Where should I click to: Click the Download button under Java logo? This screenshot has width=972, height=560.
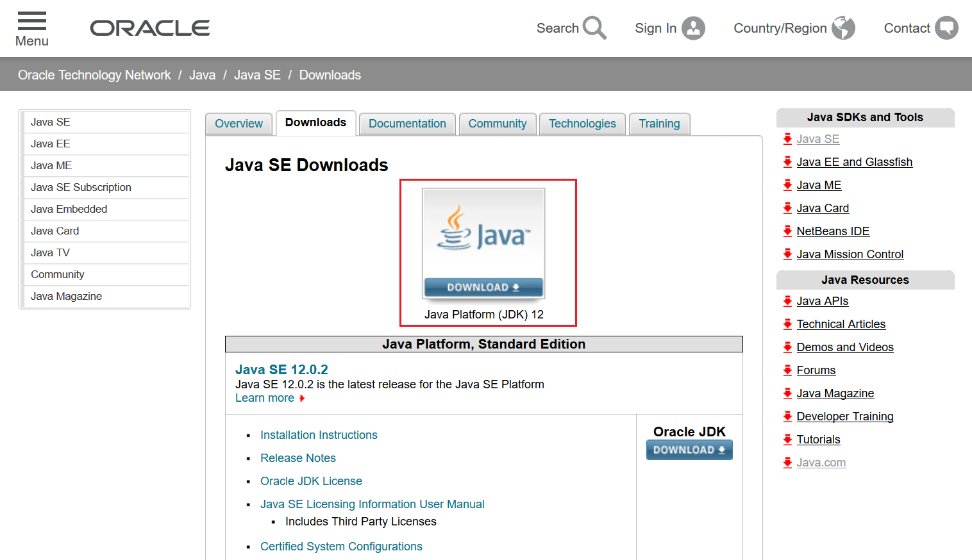483,287
